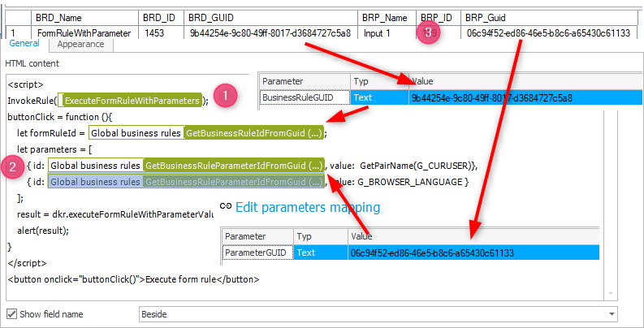Click the GetBusinessRuleIdFromGuid rule tag

tap(254, 133)
